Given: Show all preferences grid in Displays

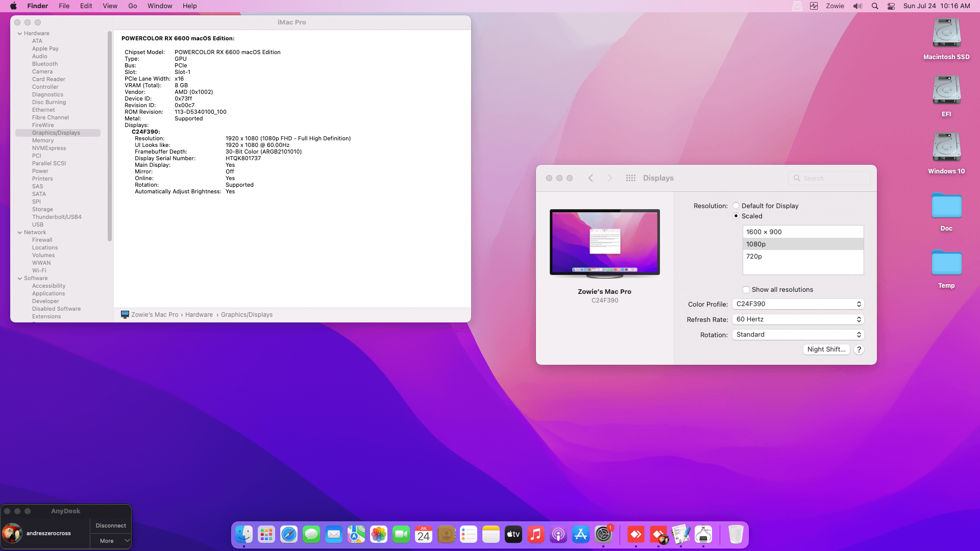Looking at the screenshot, I should point(631,178).
